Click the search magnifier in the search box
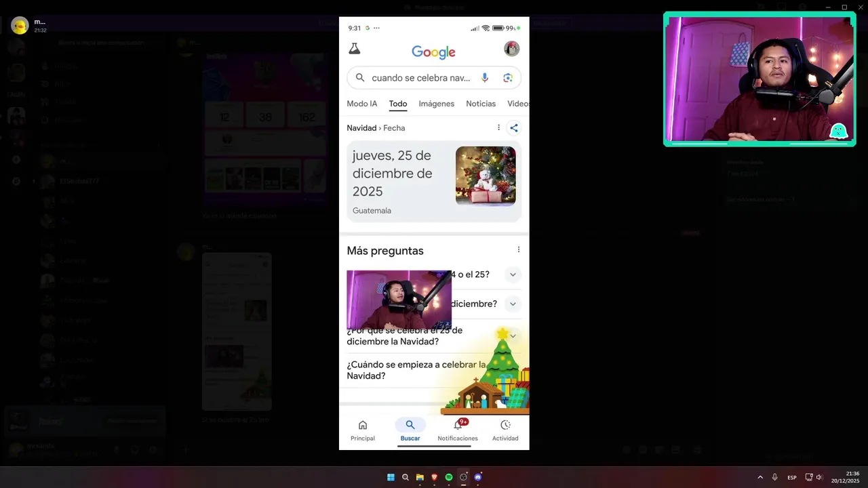The image size is (868, 488). pyautogui.click(x=360, y=78)
